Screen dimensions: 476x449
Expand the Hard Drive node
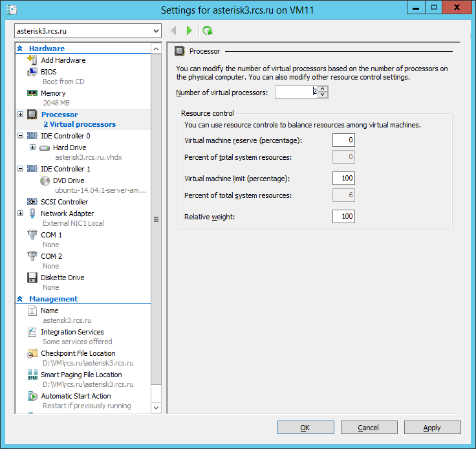point(32,148)
